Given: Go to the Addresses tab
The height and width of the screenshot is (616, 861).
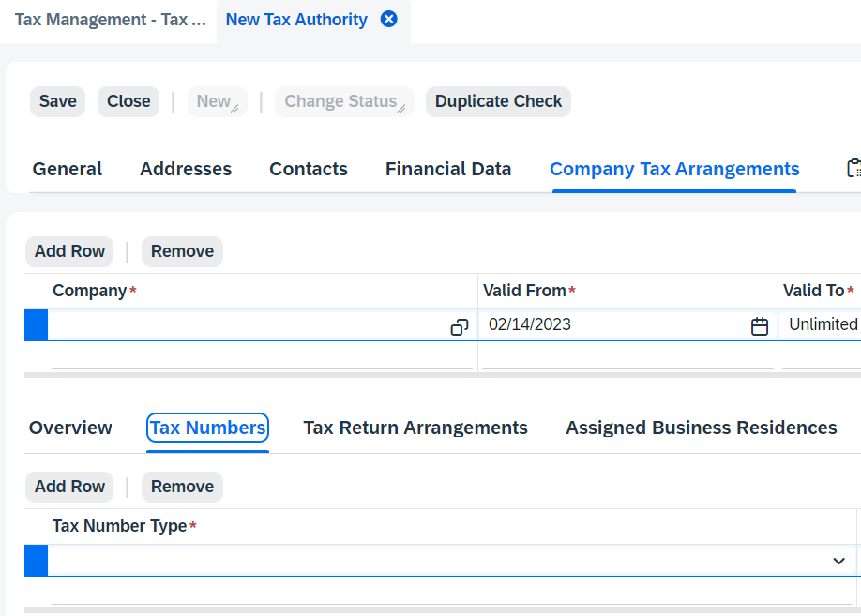Looking at the screenshot, I should (186, 169).
